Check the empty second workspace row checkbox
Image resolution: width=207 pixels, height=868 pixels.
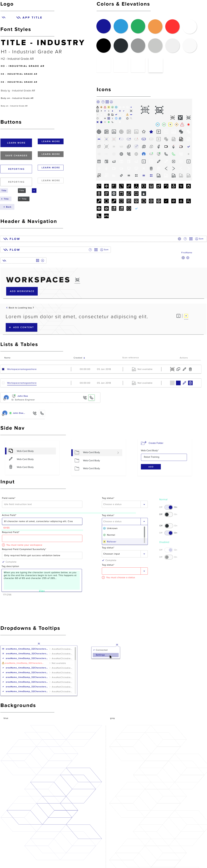click(3, 383)
